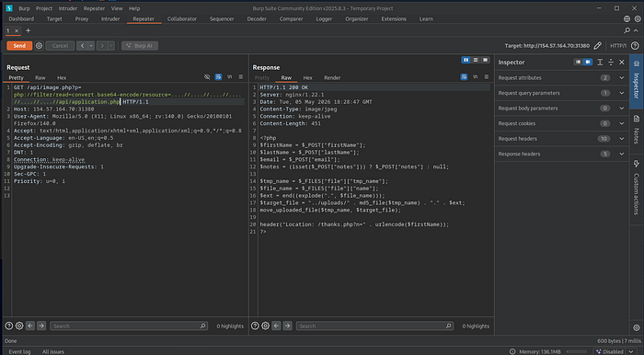Click the Request search field

tap(129, 326)
